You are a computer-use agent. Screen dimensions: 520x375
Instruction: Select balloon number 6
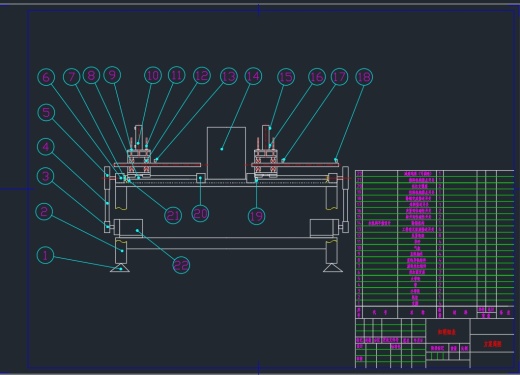(x=46, y=77)
